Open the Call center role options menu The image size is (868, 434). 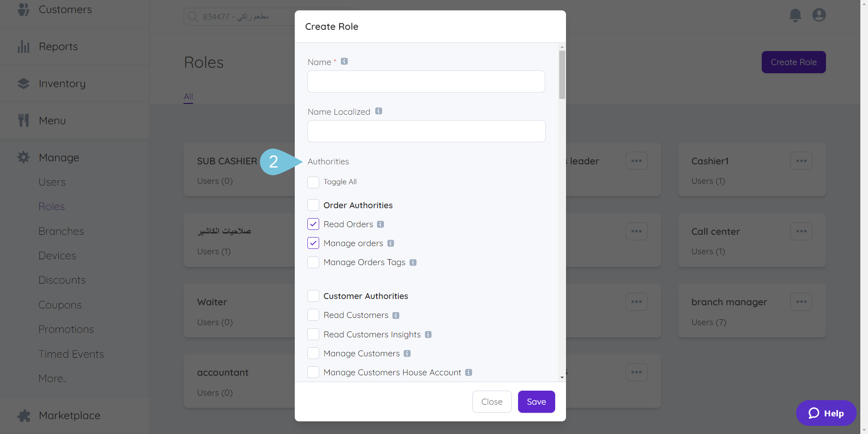(x=801, y=232)
